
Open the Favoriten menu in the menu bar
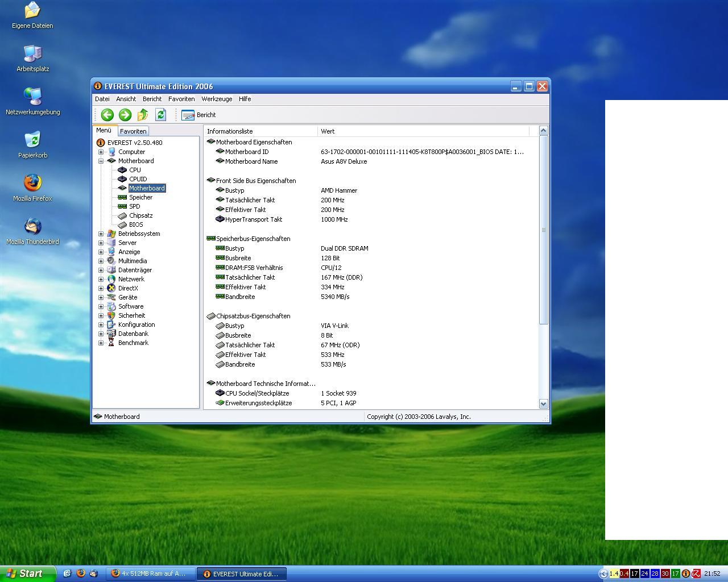coord(181,99)
